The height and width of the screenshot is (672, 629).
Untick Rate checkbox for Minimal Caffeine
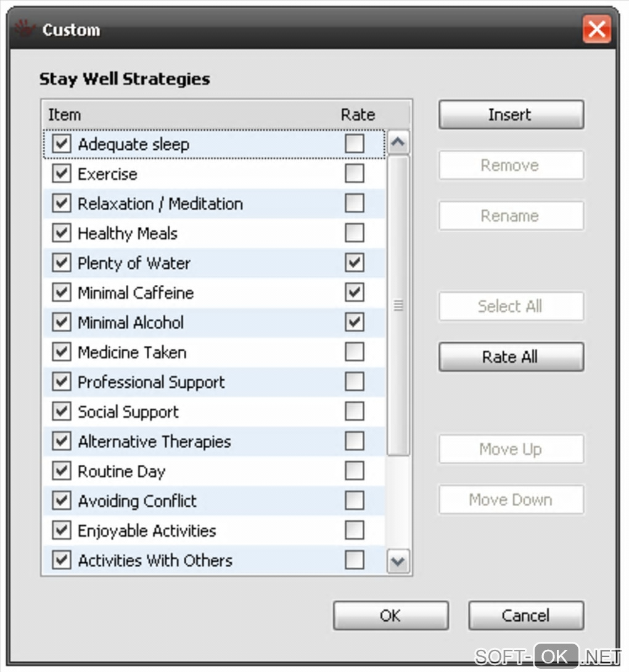[355, 293]
